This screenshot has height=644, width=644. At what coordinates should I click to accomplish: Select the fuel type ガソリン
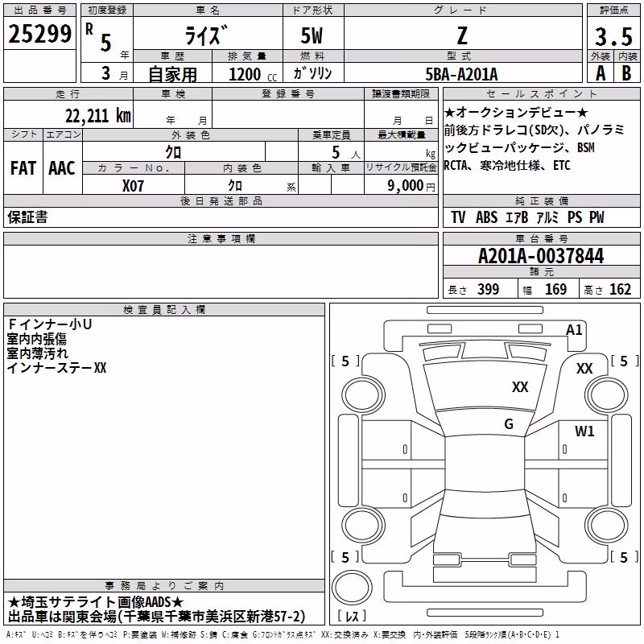312,73
